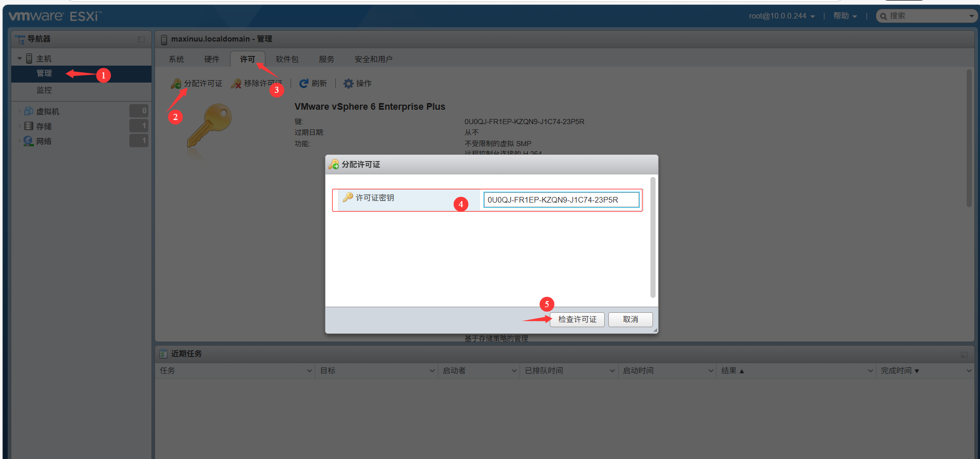Click the VMware ESXi logo
Image resolution: width=980 pixels, height=459 pixels.
pyautogui.click(x=55, y=16)
